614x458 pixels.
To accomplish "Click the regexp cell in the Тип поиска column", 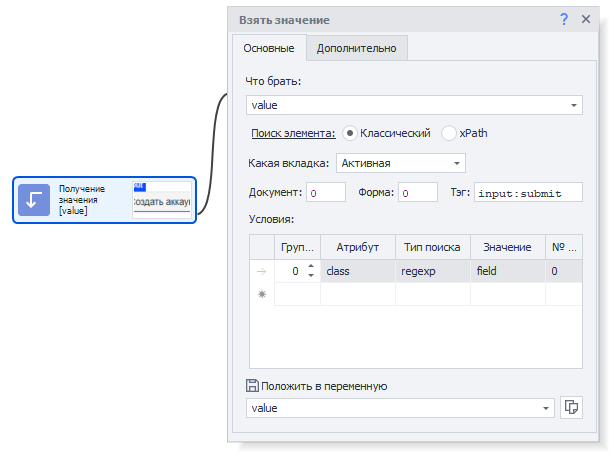I will [x=432, y=271].
